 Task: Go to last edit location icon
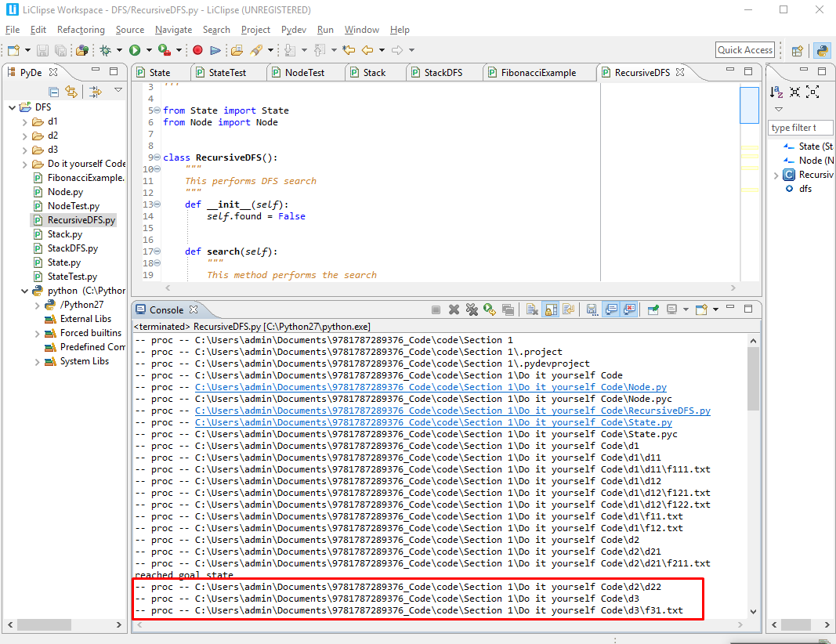pyautogui.click(x=349, y=50)
